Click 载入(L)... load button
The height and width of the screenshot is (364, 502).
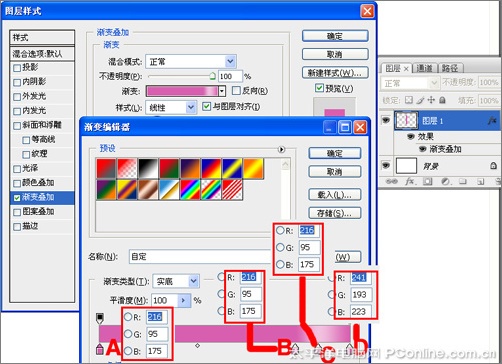tap(335, 194)
